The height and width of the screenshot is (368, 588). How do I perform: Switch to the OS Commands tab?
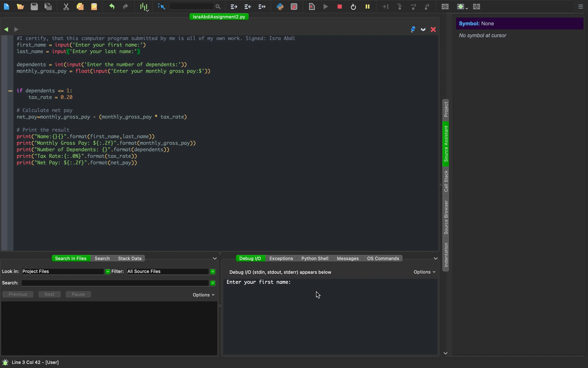pos(383,258)
